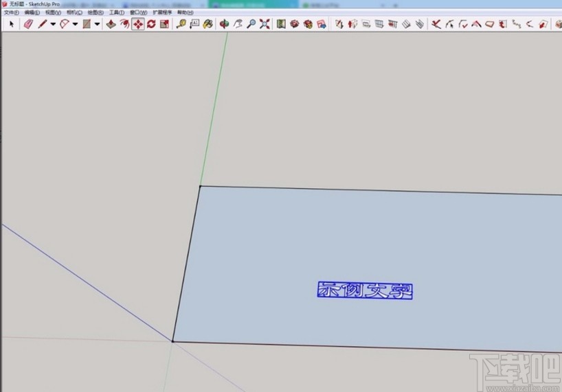The width and height of the screenshot is (562, 392).
Task: Click the bottom-left corner endpoint at axis origin
Action: [172, 341]
